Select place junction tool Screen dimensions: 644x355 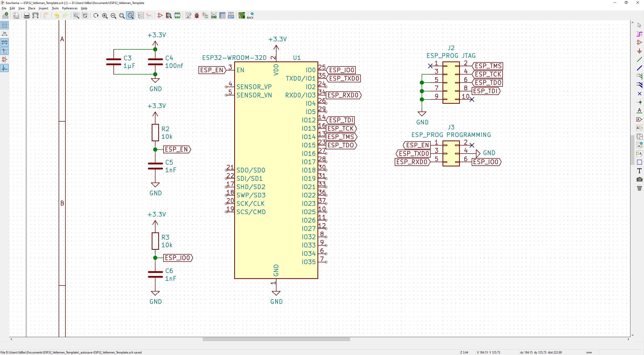(639, 102)
